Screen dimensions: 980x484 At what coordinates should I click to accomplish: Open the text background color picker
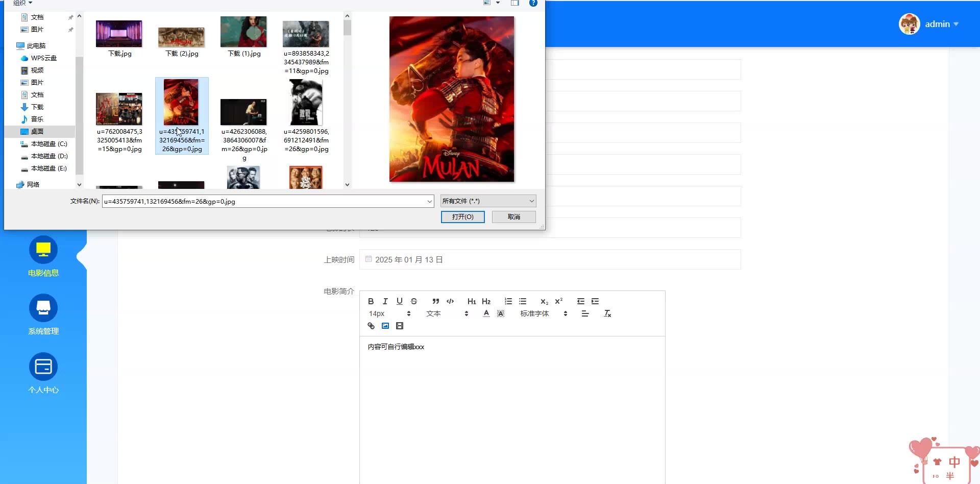coord(501,313)
